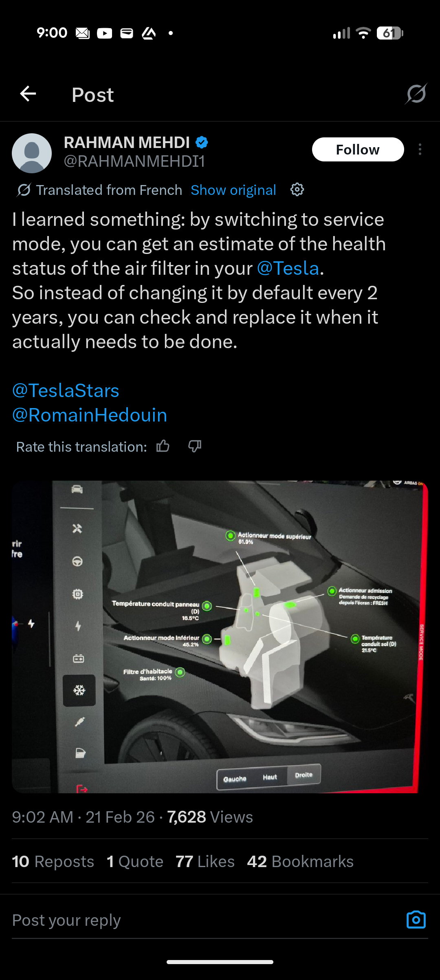This screenshot has height=980, width=440.
Task: Open translation settings gear icon
Action: pyautogui.click(x=297, y=190)
